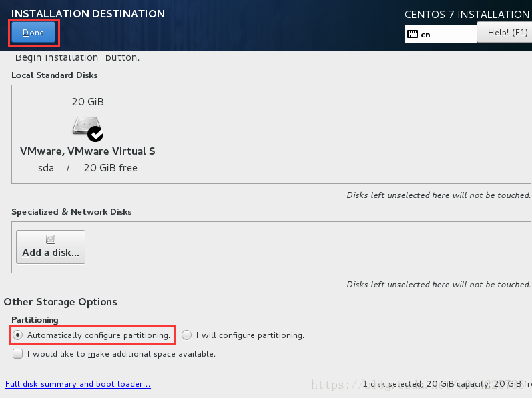This screenshot has height=398, width=532.
Task: Select Automatically configure partitioning radio button
Action: tap(17, 335)
